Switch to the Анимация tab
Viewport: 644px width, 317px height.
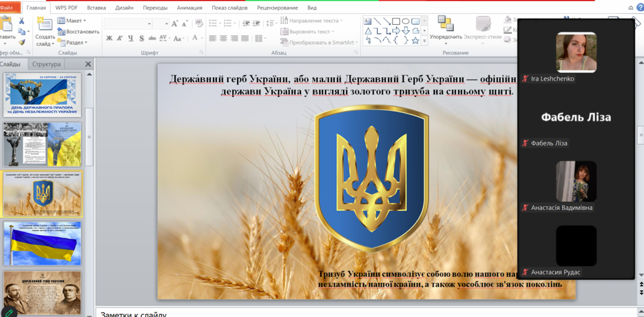[x=190, y=8]
